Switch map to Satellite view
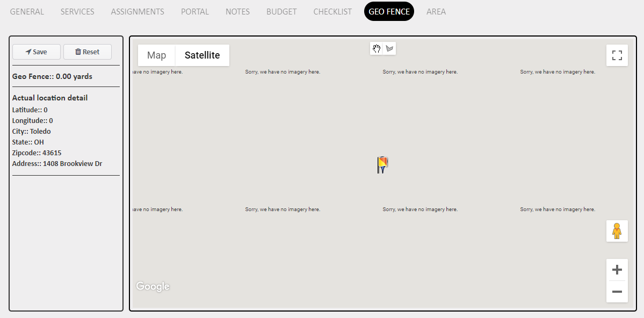 click(202, 55)
